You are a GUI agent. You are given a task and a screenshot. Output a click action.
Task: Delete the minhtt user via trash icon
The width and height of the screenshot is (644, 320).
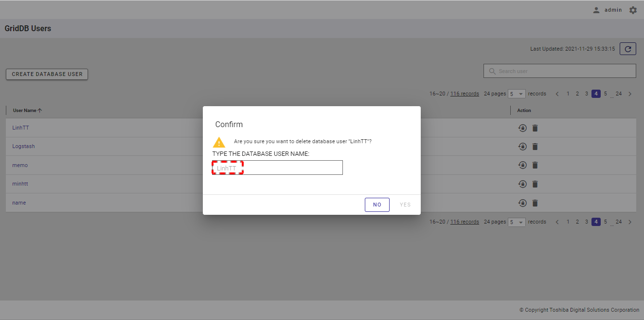tap(535, 184)
